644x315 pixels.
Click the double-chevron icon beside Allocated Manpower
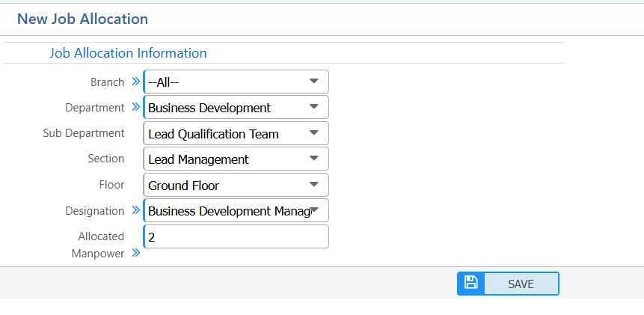tap(135, 253)
